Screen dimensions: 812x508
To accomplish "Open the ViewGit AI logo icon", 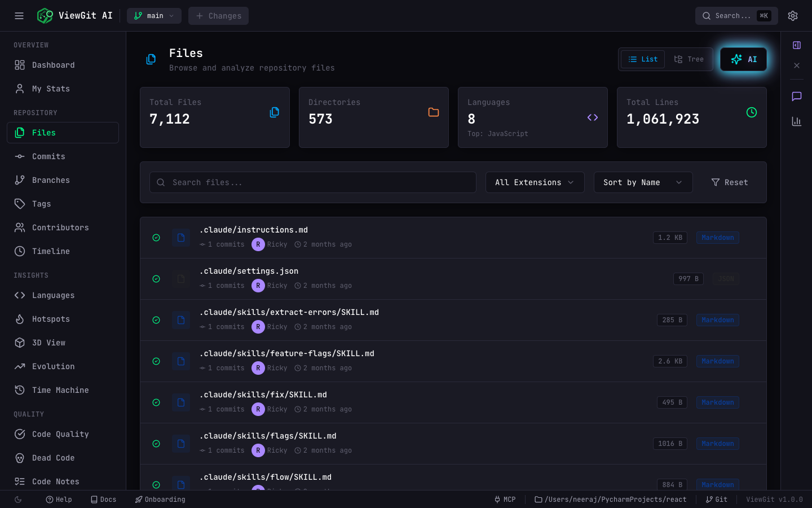I will tap(45, 16).
